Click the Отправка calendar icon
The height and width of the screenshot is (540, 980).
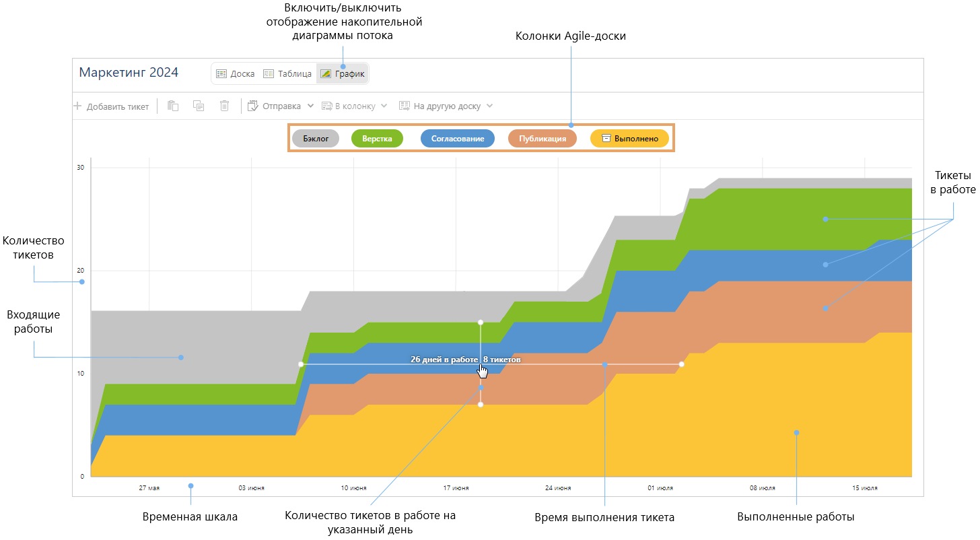pos(253,106)
